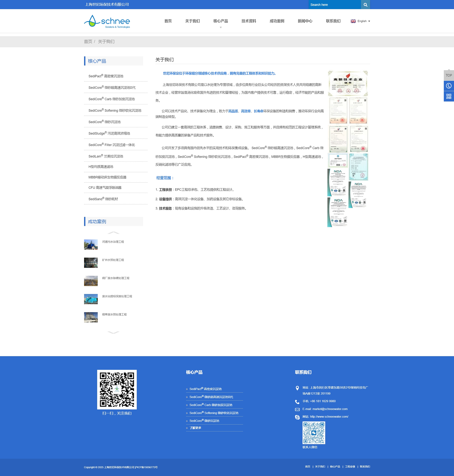
Task: Click the TOP scroll-to-top button
Action: click(x=449, y=75)
